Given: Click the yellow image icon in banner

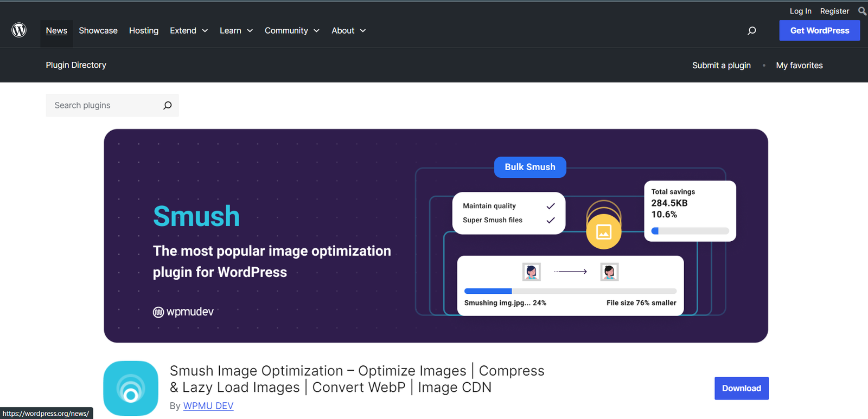Looking at the screenshot, I should pos(604,231).
